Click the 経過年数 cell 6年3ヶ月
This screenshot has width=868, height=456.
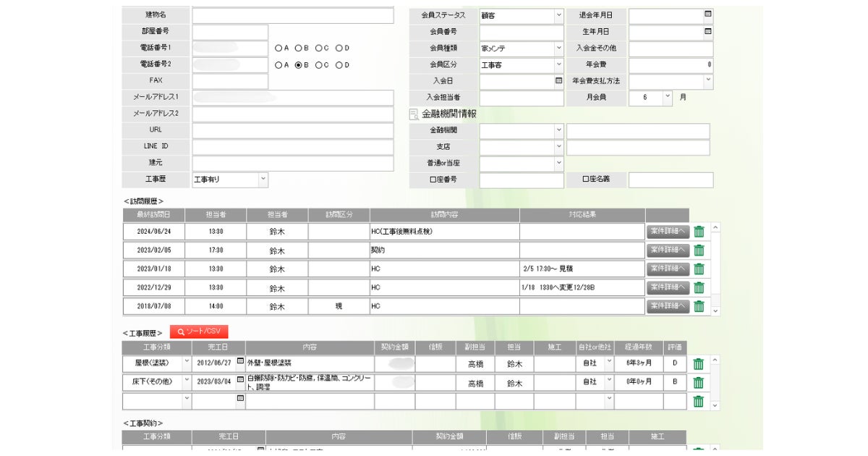(x=639, y=363)
